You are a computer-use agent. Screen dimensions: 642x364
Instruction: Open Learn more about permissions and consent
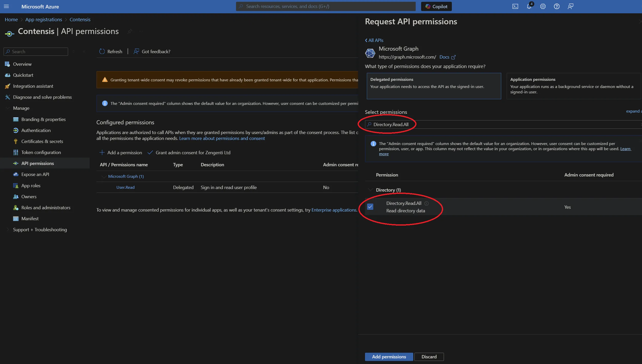tap(222, 138)
